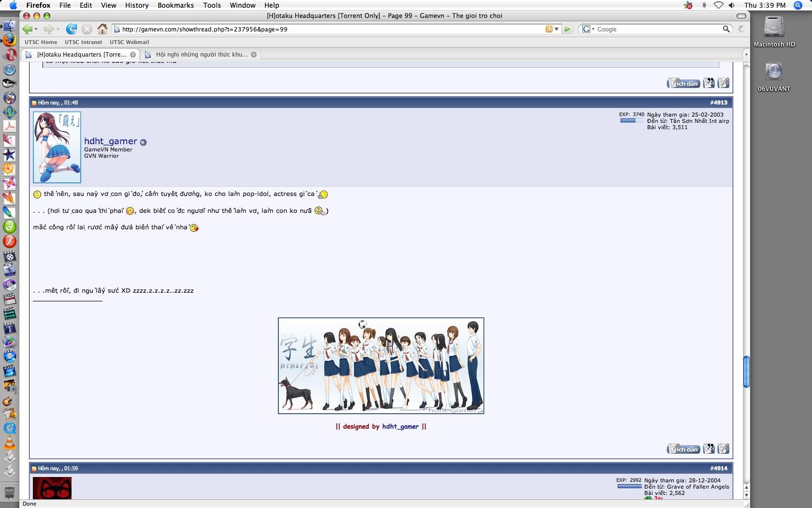Click the scrollbar down arrow
This screenshot has height=508, width=812.
(x=746, y=495)
